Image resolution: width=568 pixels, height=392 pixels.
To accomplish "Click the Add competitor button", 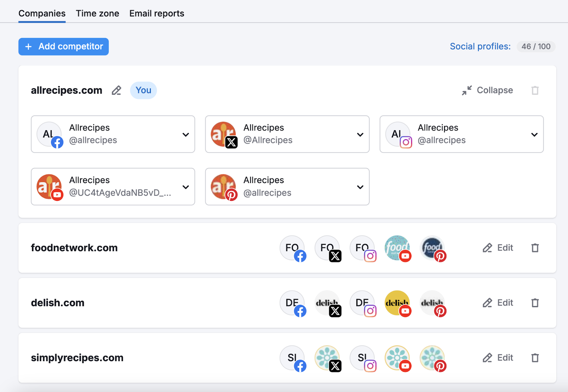I will [64, 46].
